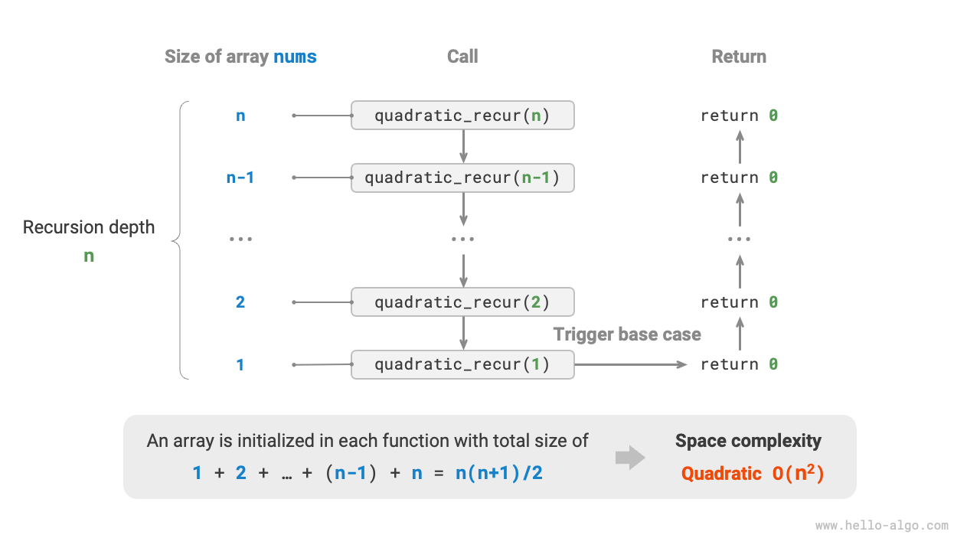Click the blue '2' array size label

tap(240, 302)
